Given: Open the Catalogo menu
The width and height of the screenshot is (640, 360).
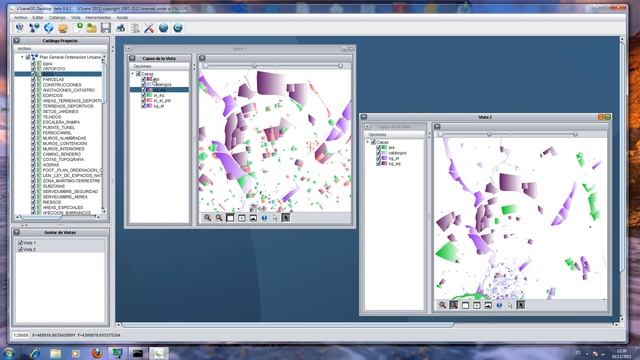Looking at the screenshot, I should 57,18.
